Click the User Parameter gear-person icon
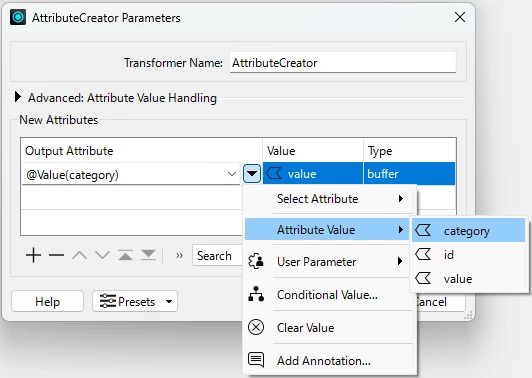The height and width of the screenshot is (378, 532). (256, 262)
